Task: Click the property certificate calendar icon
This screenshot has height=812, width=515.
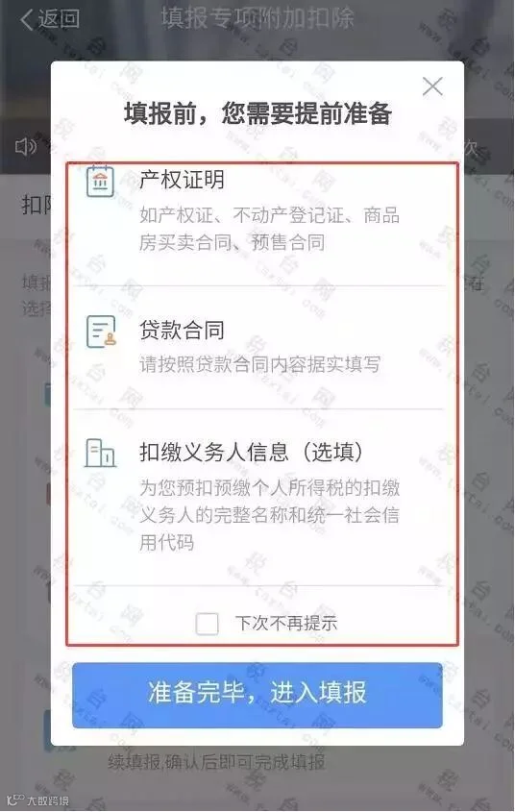Action: click(101, 181)
